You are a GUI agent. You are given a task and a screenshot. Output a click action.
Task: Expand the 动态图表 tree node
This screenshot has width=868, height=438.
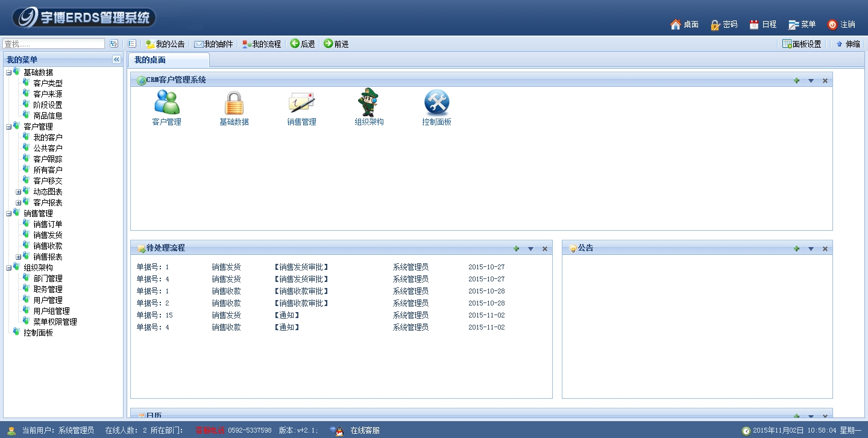pyautogui.click(x=18, y=192)
